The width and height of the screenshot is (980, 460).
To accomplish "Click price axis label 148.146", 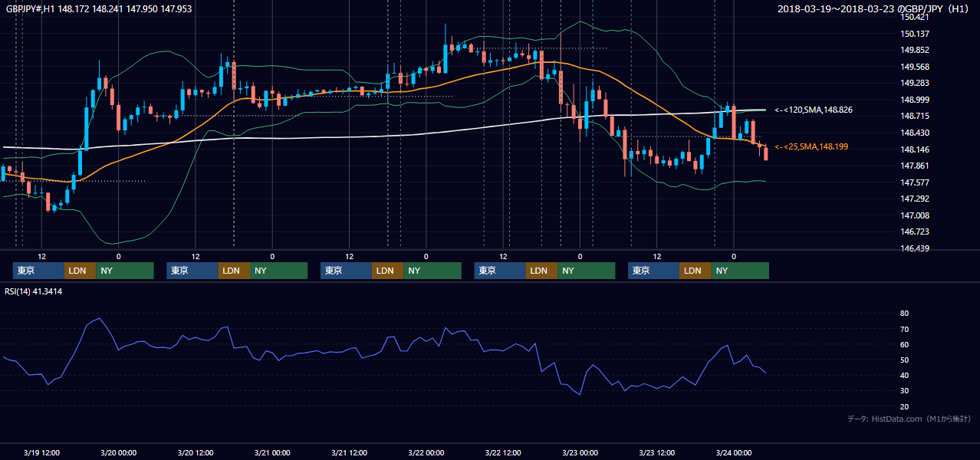I will pos(915,149).
